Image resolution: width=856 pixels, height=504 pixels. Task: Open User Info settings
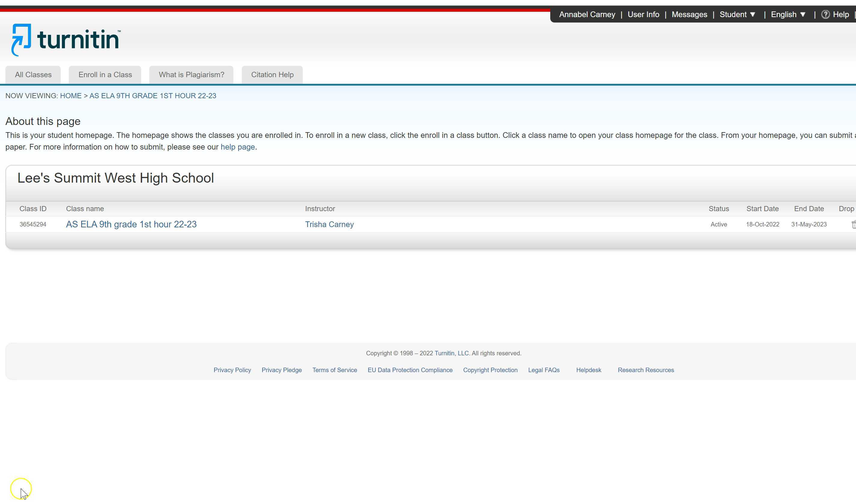point(643,14)
